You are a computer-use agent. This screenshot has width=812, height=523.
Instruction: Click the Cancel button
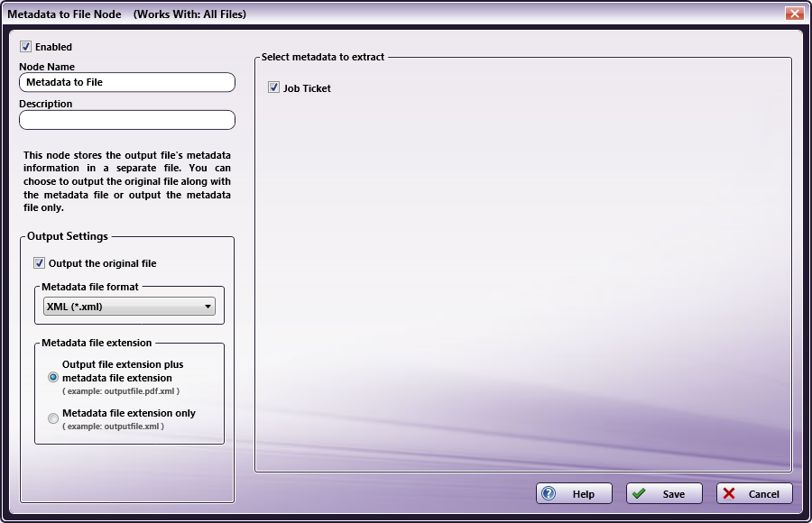point(754,493)
